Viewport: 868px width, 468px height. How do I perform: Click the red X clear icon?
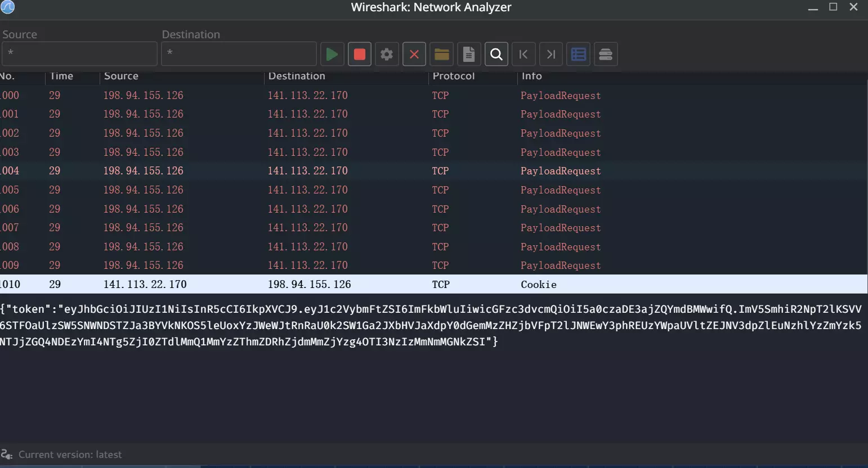click(x=414, y=55)
